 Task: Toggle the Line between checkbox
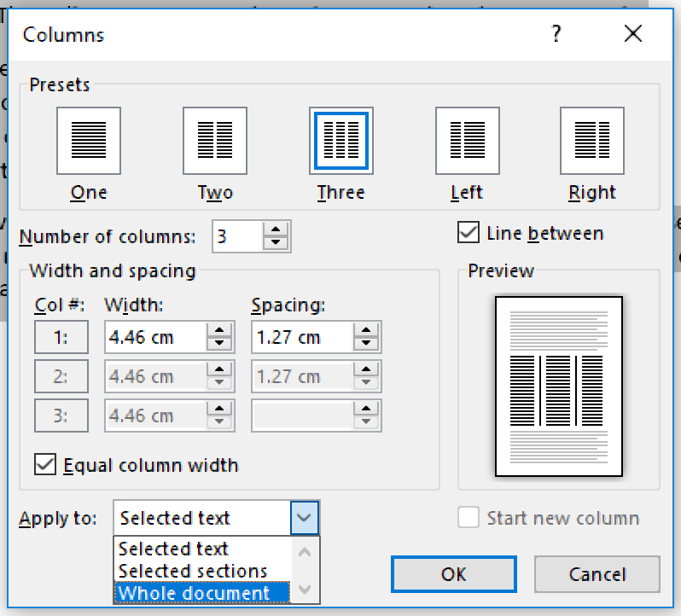(x=469, y=233)
